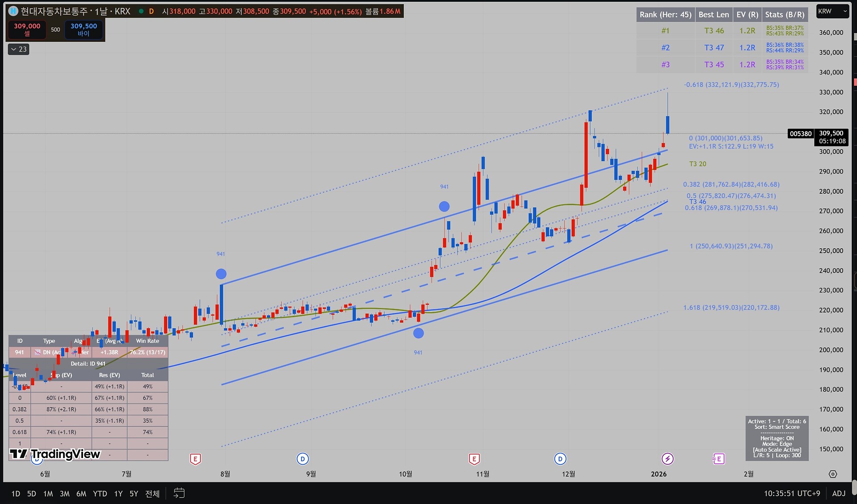Click the purple lightning event marker
Viewport: 857px width, 504px height.
tap(667, 458)
